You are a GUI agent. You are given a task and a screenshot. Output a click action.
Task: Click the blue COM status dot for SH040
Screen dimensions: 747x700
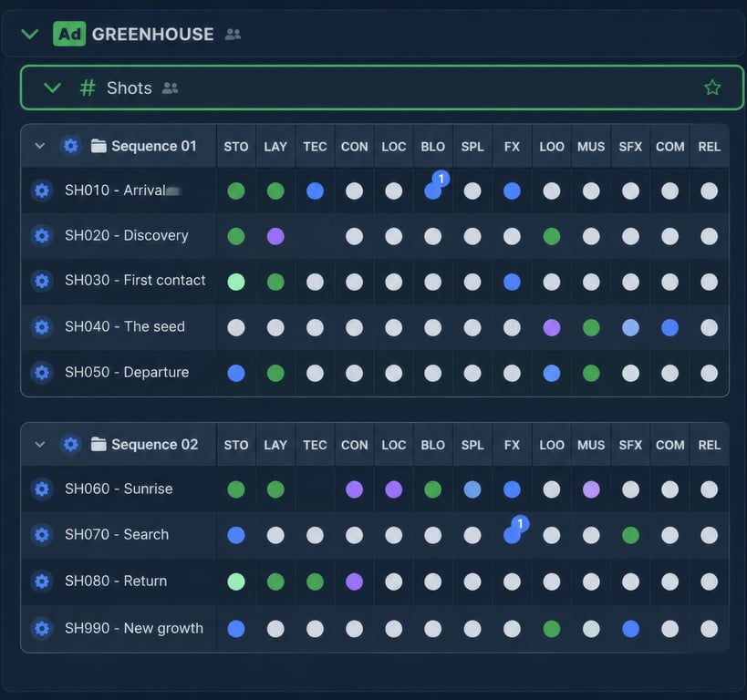[x=669, y=327]
